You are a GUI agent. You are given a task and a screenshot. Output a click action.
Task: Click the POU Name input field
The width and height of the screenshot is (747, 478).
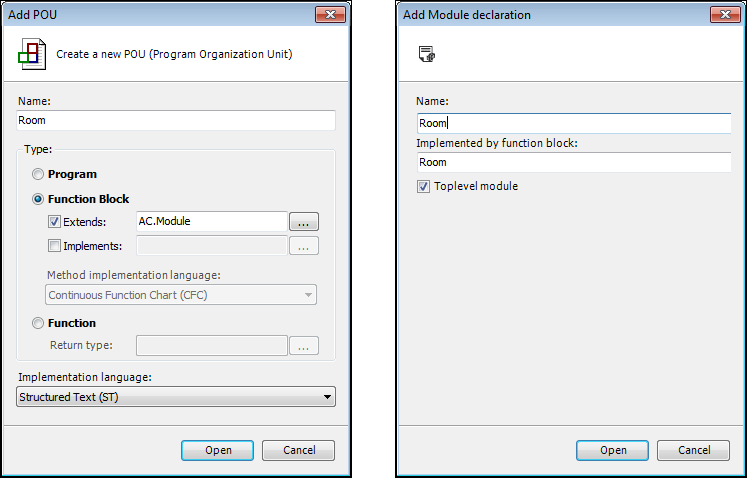176,120
